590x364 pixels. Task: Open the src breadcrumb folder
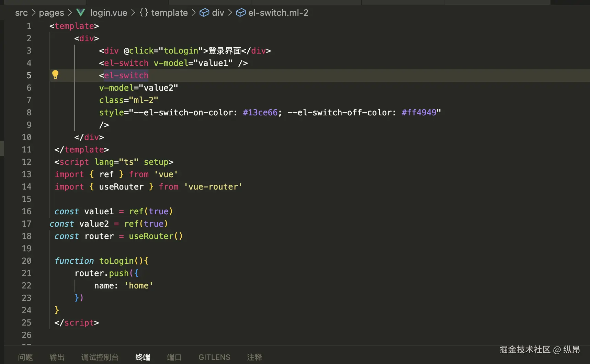(x=21, y=13)
